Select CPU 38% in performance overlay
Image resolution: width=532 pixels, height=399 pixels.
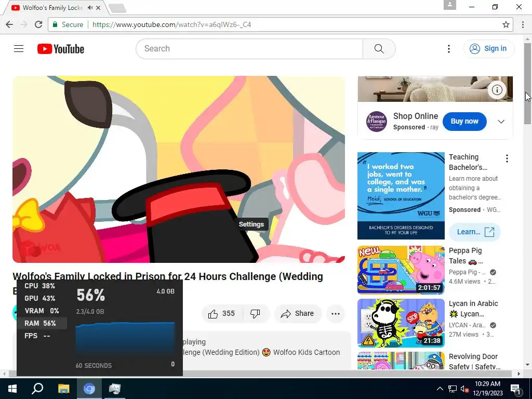click(39, 286)
